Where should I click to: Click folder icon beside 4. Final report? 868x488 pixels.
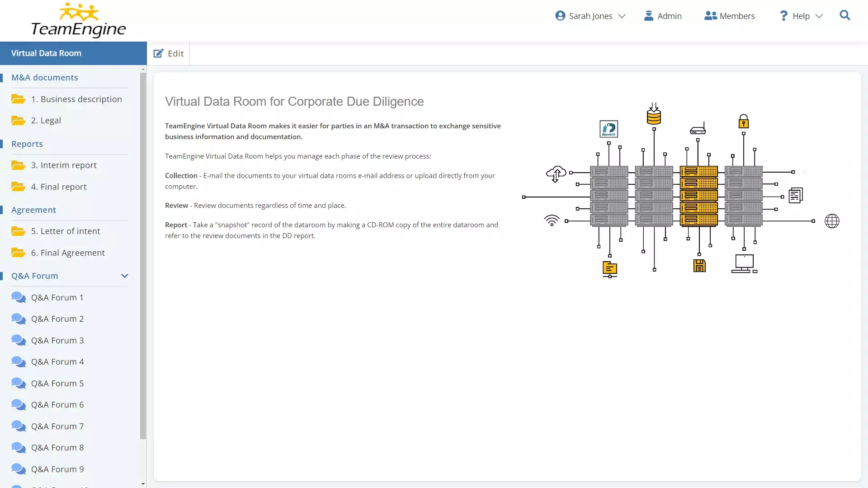click(18, 187)
